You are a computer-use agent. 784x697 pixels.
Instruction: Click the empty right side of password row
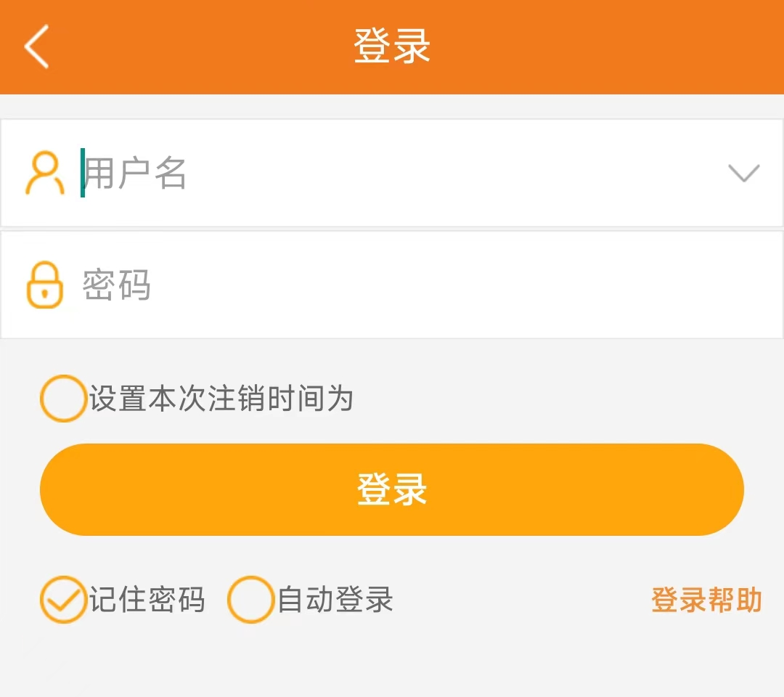coord(617,285)
